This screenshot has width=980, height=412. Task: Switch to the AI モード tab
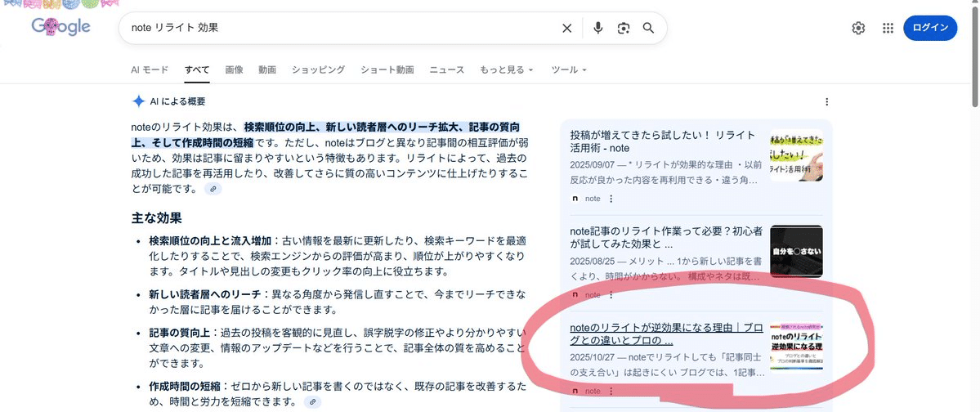[150, 70]
